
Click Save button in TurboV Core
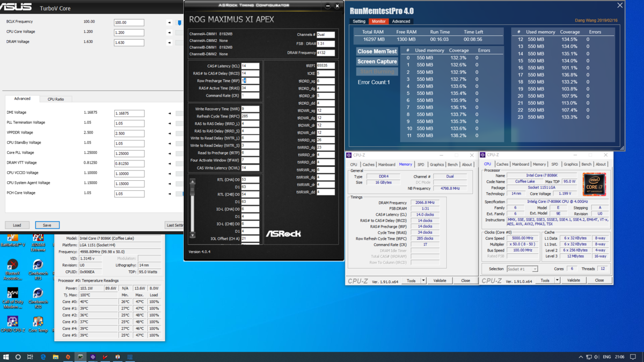click(x=47, y=225)
